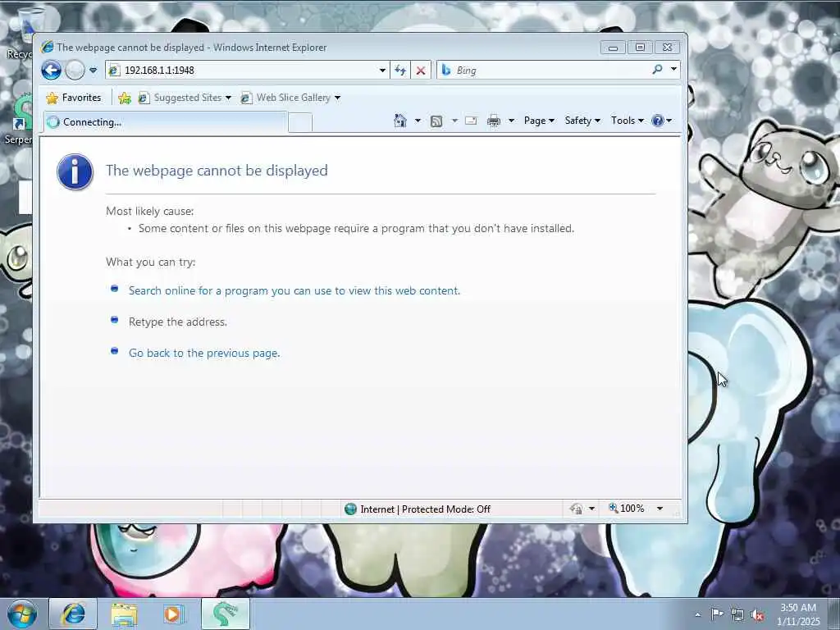Screen dimensions: 840x630
Task: Click Go back to the previous page link
Action: pyautogui.click(x=204, y=353)
